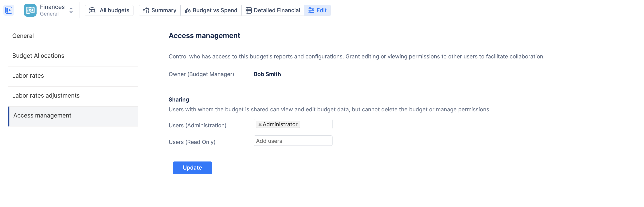Click the chart icon on the Summary tab
The image size is (644, 207).
pyautogui.click(x=146, y=10)
